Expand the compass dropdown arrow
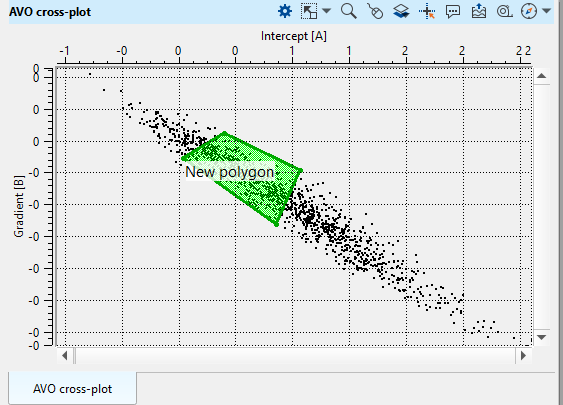The height and width of the screenshot is (405, 563). coord(546,11)
